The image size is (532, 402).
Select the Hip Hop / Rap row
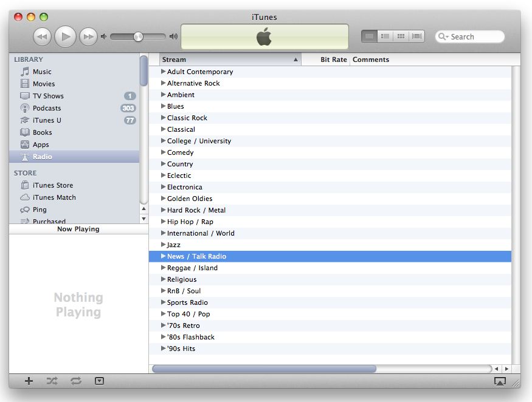[330, 222]
